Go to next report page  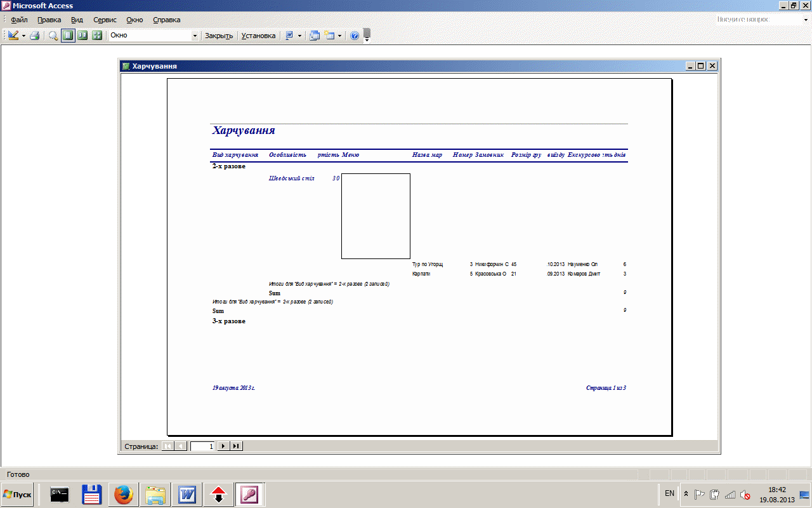click(x=223, y=446)
